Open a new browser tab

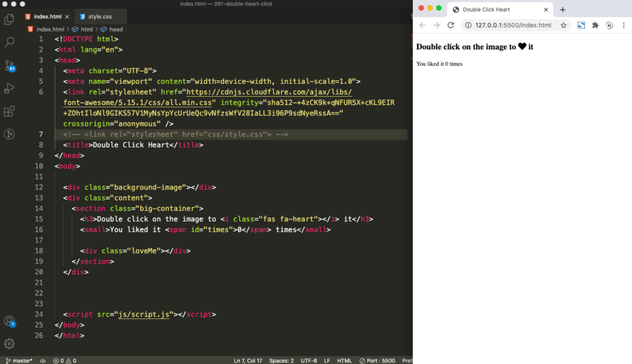click(563, 10)
